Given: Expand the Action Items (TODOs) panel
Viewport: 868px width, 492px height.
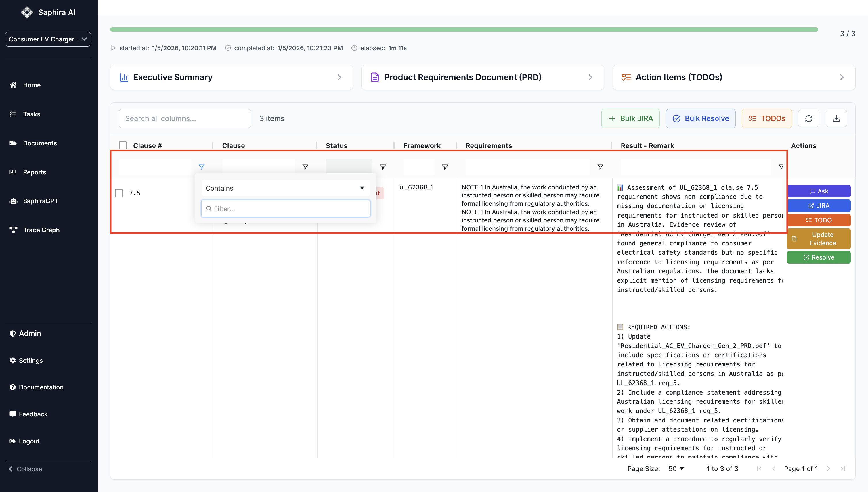Looking at the screenshot, I should 733,77.
